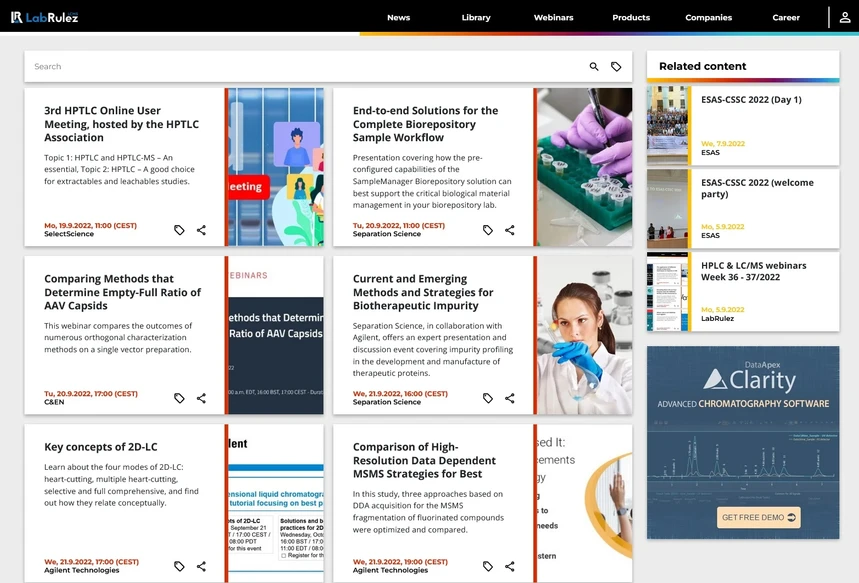Open the 3rd HPTLC Online User Meeting title

click(x=122, y=124)
